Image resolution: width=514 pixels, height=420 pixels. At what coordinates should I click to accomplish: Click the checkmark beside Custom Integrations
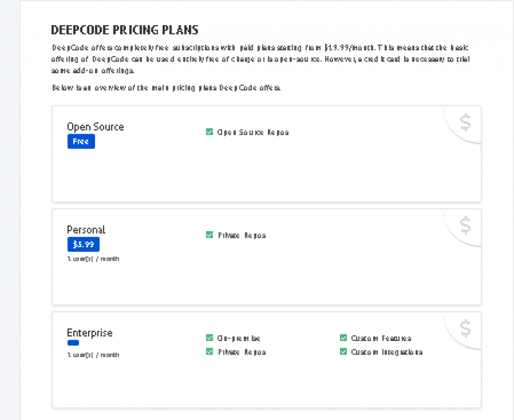(344, 351)
